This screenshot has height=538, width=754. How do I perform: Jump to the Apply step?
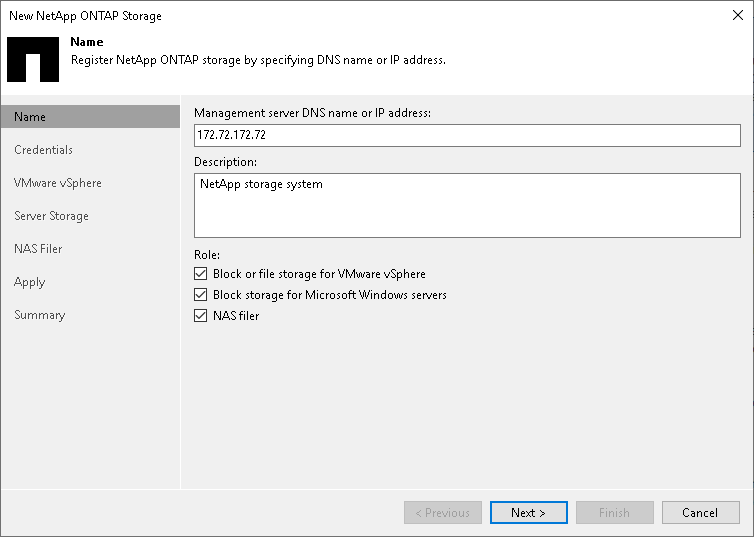(x=29, y=282)
